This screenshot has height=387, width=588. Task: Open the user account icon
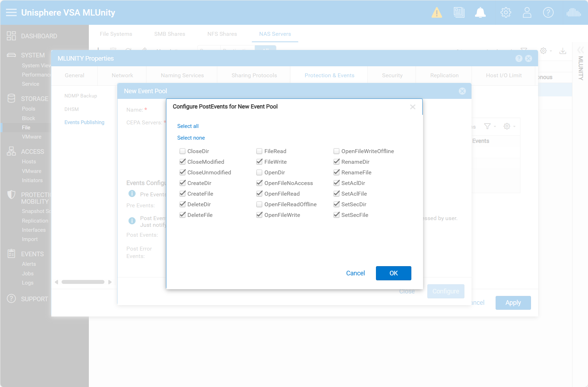pos(527,13)
